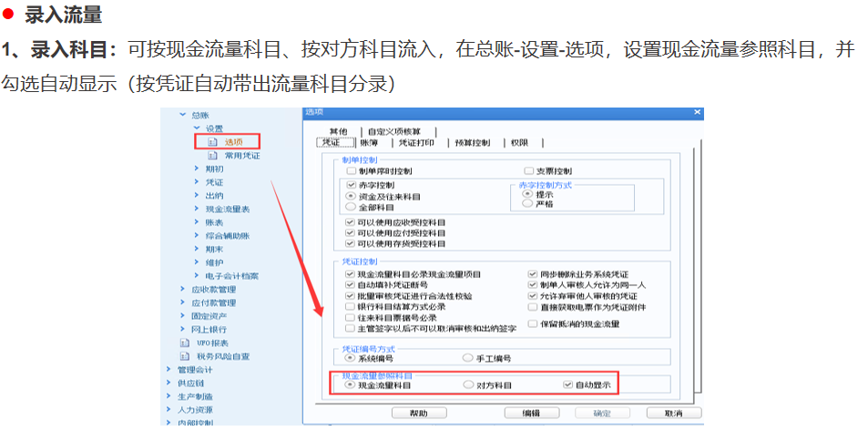Enable 直接获取电票作为凭证附件 checkbox
Image resolution: width=868 pixels, height=431 pixels.
[533, 306]
